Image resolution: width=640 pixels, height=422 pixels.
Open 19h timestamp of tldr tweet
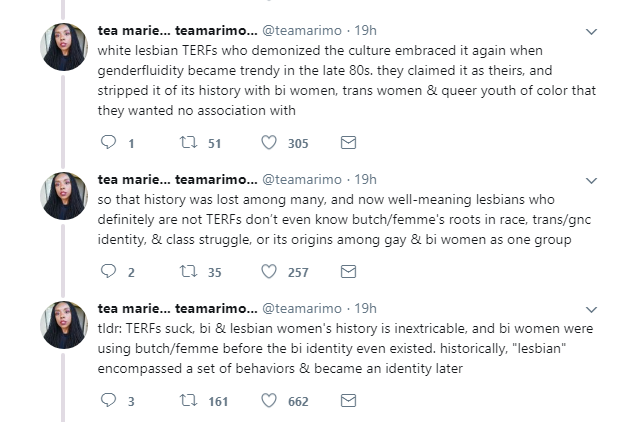click(x=365, y=308)
